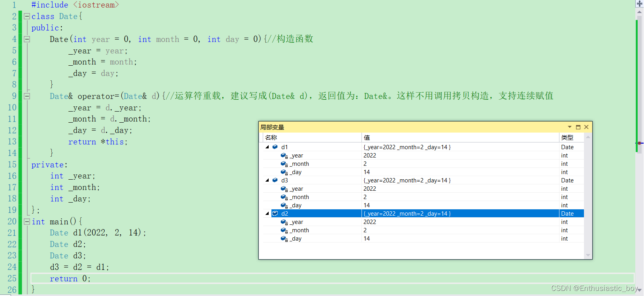This screenshot has width=644, height=296.
Task: Click the d1 object icon in Locals
Action: tap(275, 147)
